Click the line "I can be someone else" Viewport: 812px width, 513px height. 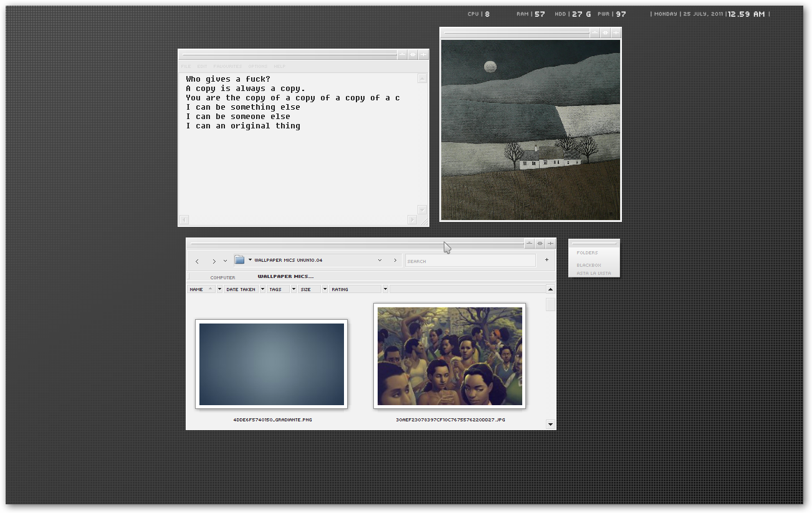(238, 117)
